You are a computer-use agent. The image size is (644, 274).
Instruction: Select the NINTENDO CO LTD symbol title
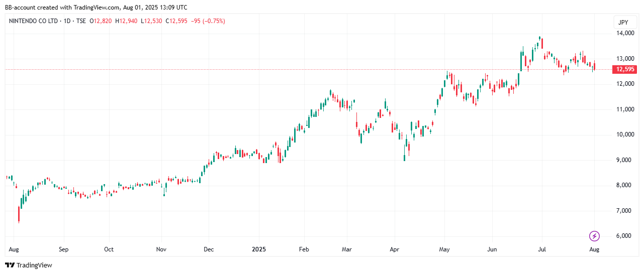point(34,21)
